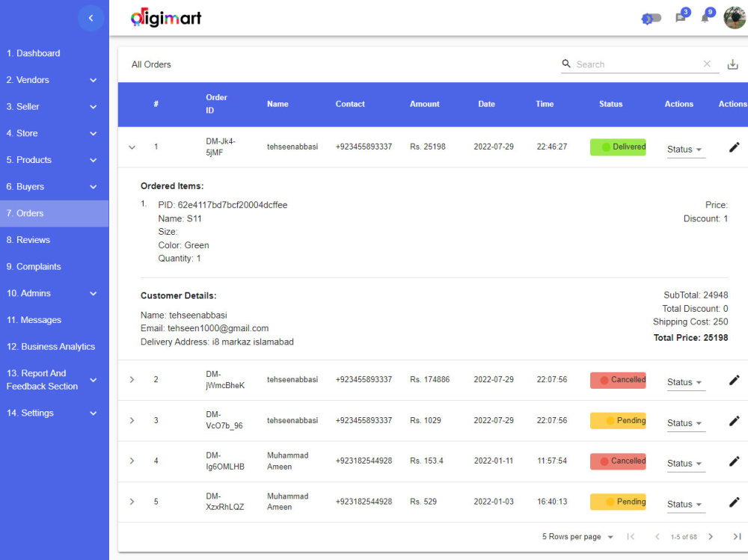
Task: Toggle the dark mode switch
Action: [x=652, y=19]
